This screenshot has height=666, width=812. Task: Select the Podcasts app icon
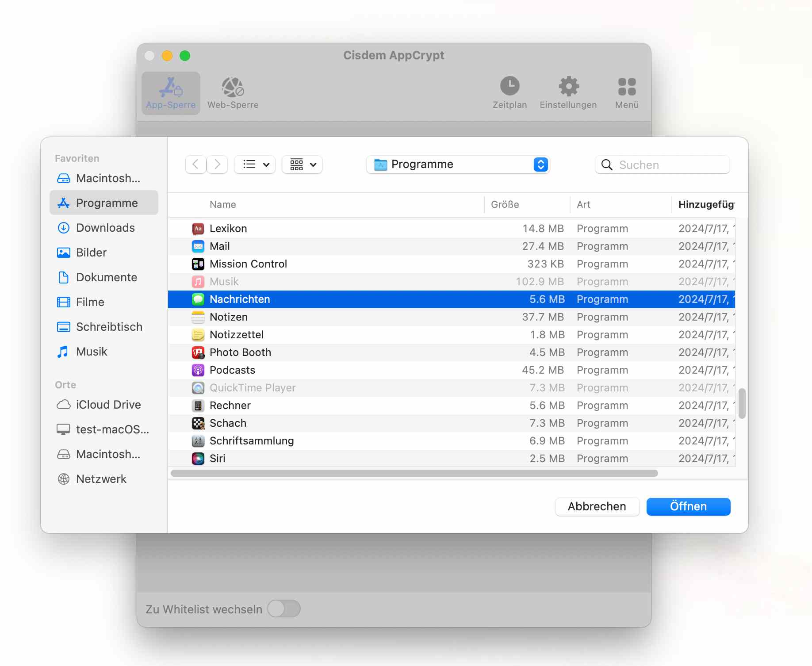(x=198, y=370)
